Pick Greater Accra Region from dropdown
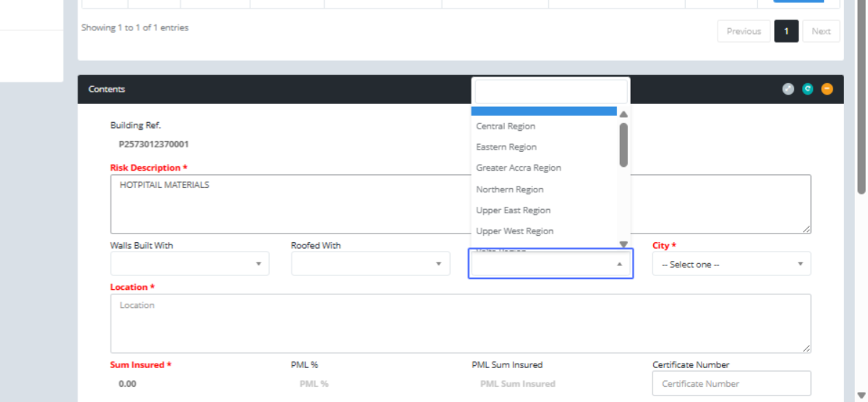868x402 pixels. tap(518, 168)
